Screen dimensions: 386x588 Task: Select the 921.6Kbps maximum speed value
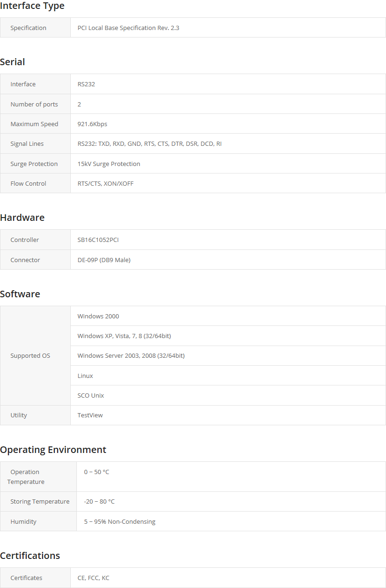[92, 124]
